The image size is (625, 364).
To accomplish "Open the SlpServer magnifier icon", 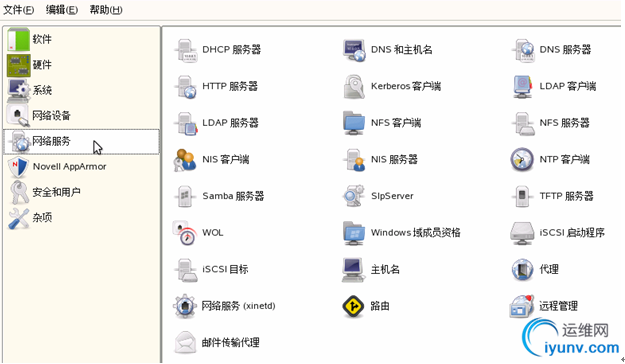I will (354, 196).
